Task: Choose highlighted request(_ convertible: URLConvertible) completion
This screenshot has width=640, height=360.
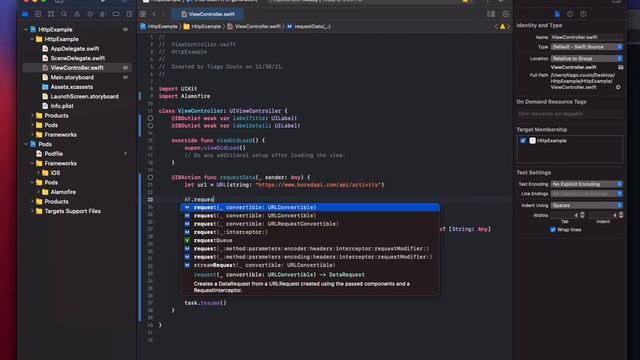Action: [x=310, y=207]
